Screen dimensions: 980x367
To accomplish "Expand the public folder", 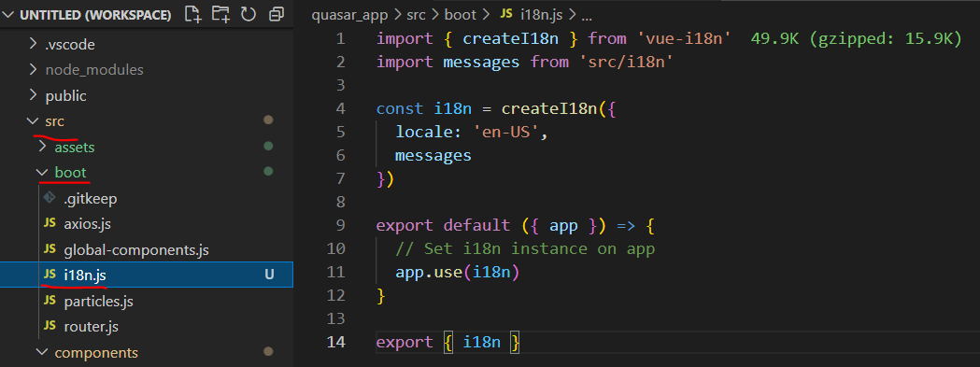I will (x=34, y=95).
